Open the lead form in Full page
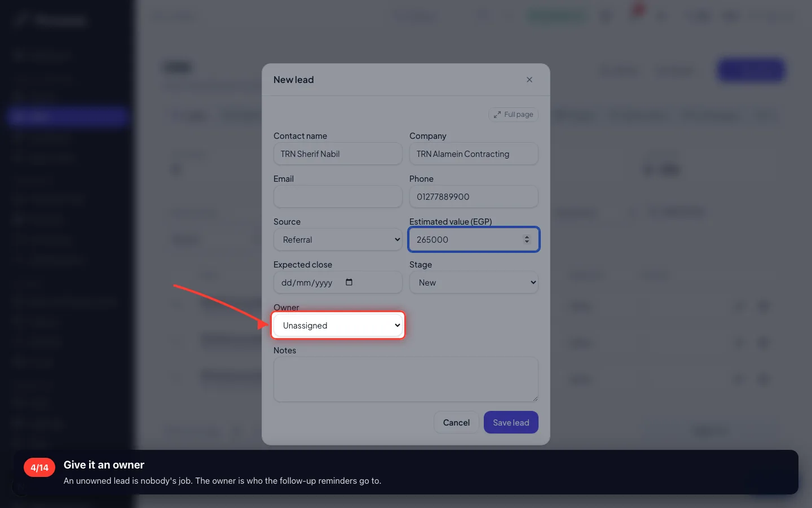The height and width of the screenshot is (508, 812). click(513, 114)
